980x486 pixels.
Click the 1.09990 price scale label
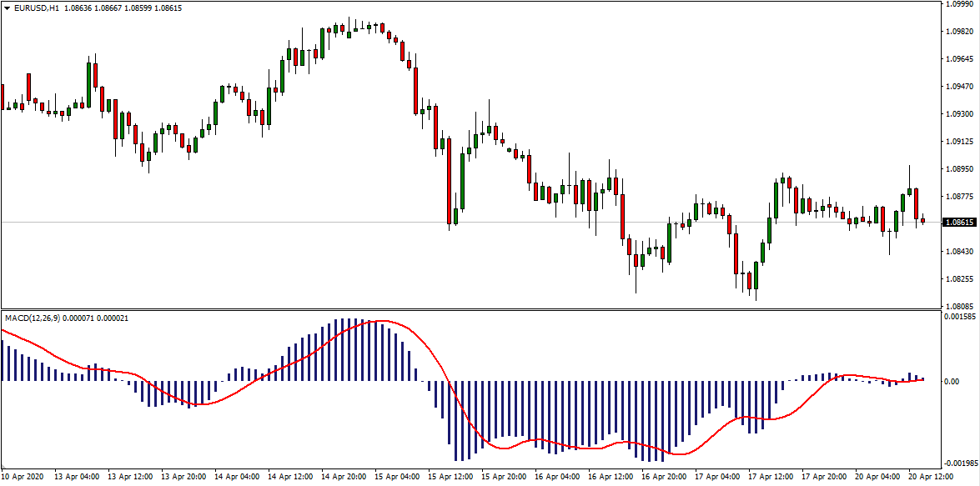coord(960,4)
